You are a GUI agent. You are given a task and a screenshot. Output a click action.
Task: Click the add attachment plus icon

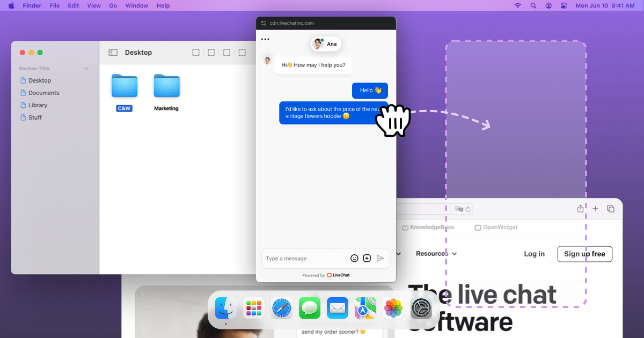pos(367,258)
